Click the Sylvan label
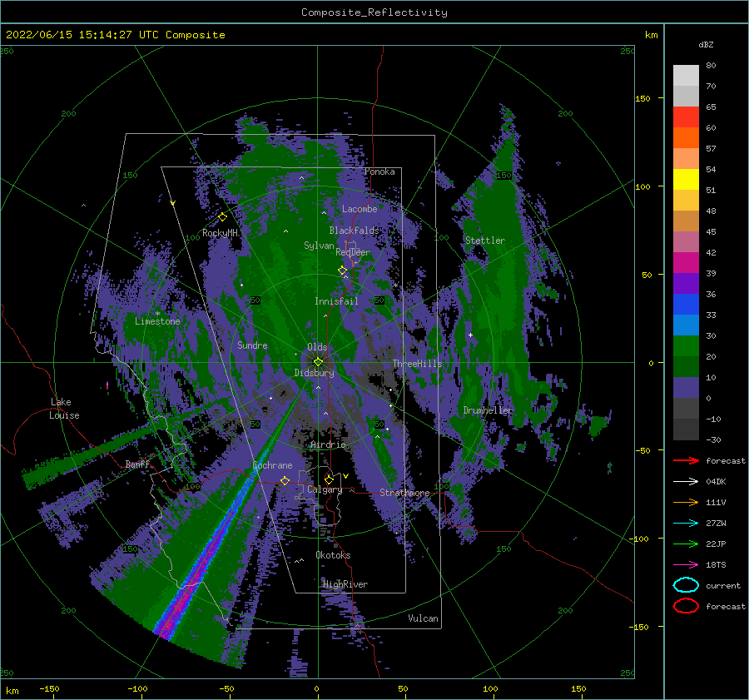This screenshot has height=700, width=749. tap(319, 246)
